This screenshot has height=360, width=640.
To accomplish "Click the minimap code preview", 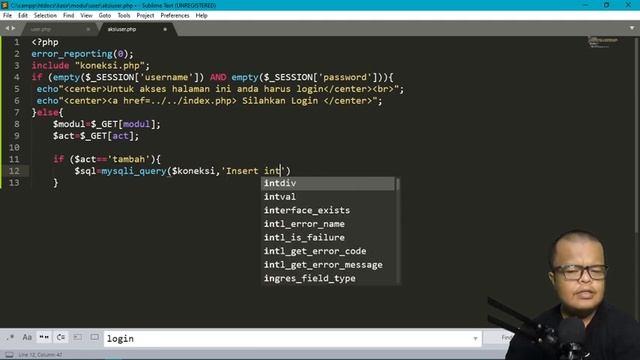I will [603, 42].
